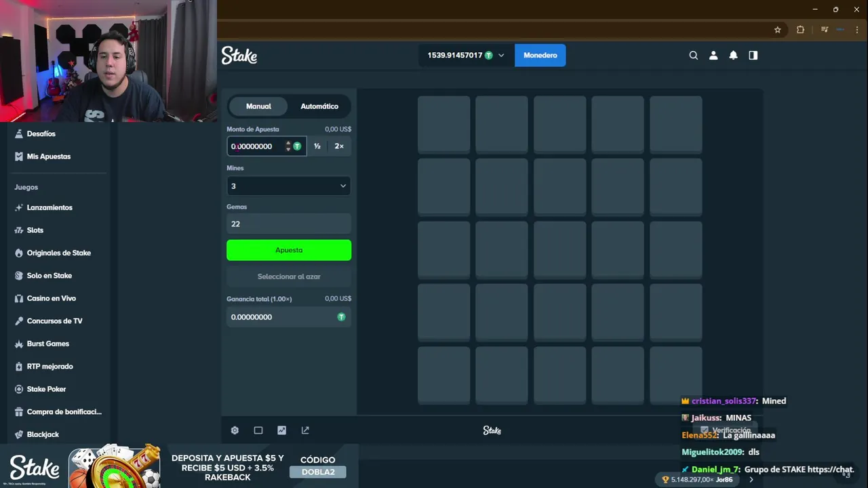Viewport: 868px width, 488px height.
Task: Click the DOBLA2 promo code
Action: (318, 472)
